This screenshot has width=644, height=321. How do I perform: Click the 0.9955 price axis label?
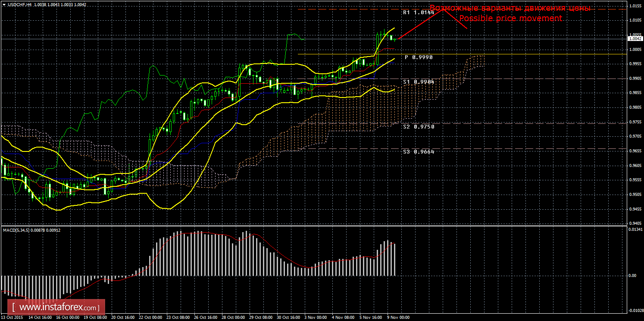(x=635, y=64)
